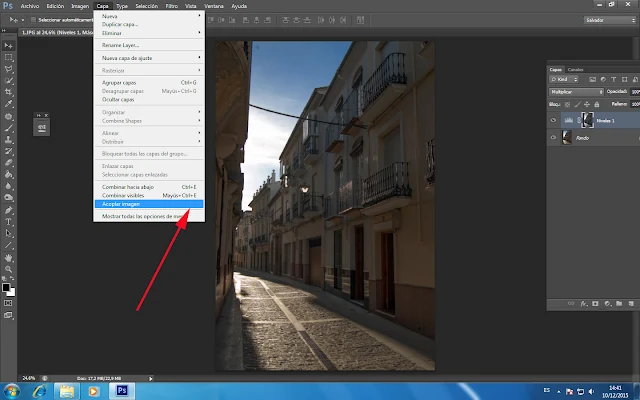Choose Combinar hacia abajo entry
Viewport: 640px width, 400px height.
point(149,187)
